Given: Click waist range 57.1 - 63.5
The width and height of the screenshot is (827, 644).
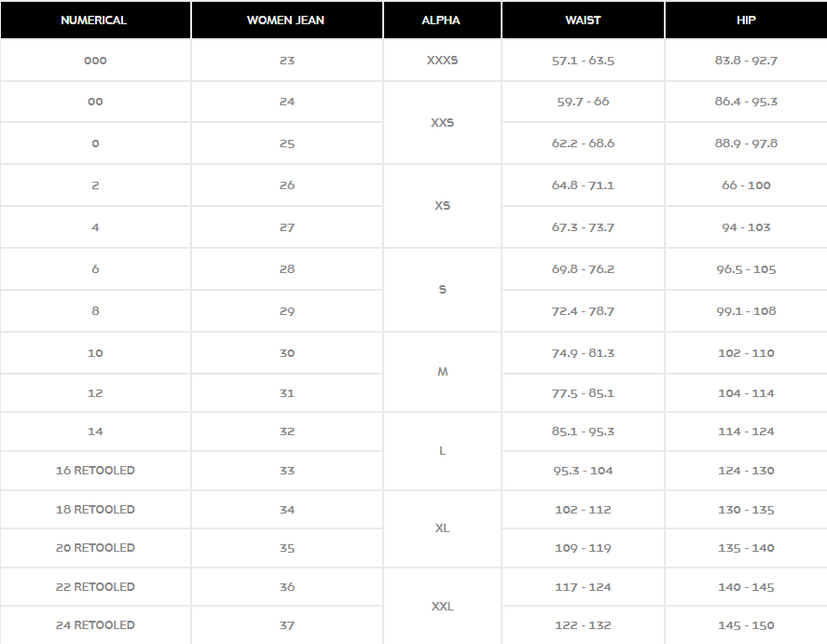Looking at the screenshot, I should (583, 60).
